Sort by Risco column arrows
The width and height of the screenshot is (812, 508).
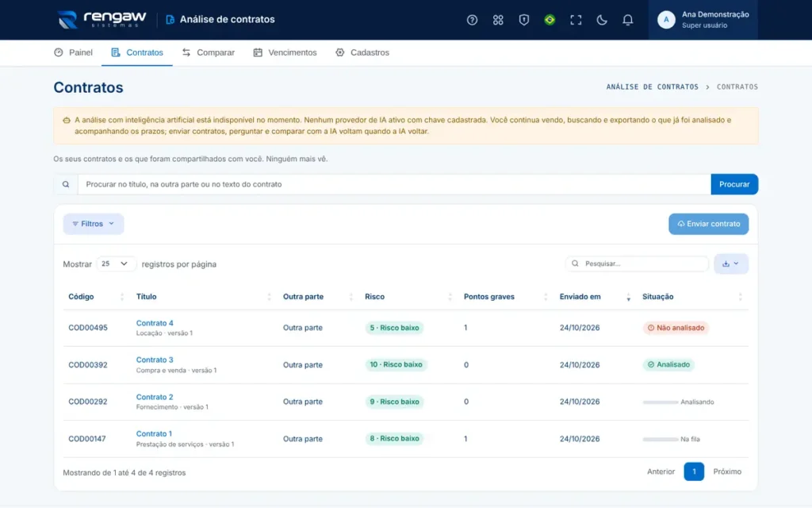[x=450, y=297]
